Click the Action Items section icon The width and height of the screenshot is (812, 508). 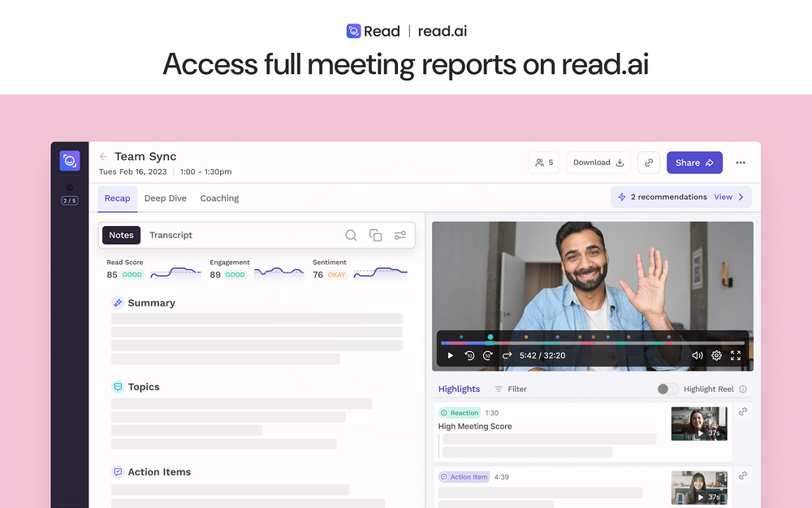(118, 471)
